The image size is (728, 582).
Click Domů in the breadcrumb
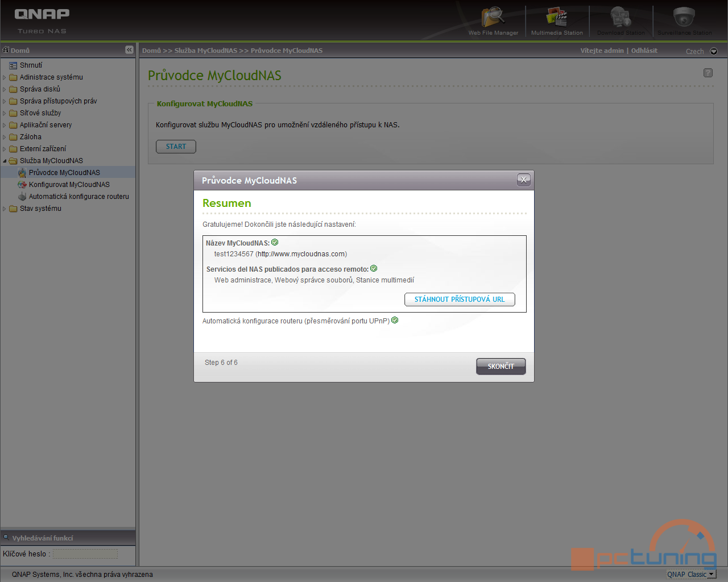[x=151, y=51]
